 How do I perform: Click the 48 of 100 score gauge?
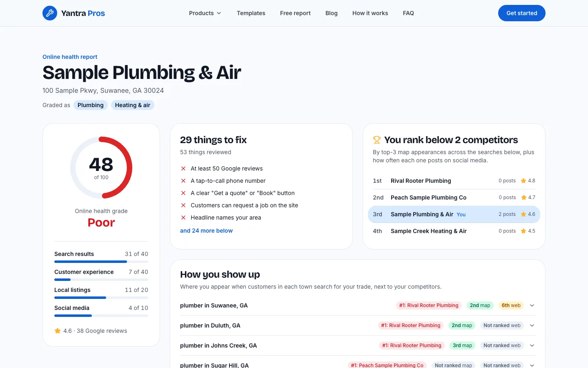[101, 168]
